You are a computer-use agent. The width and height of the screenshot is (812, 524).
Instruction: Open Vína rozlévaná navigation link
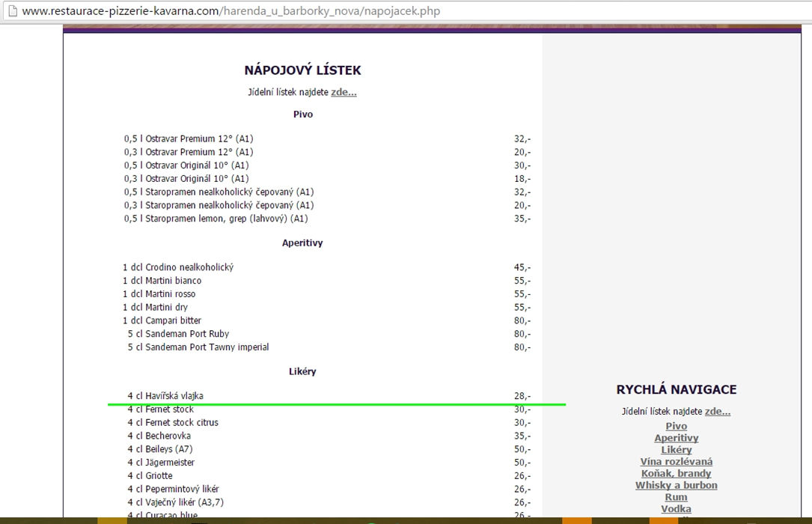point(677,461)
